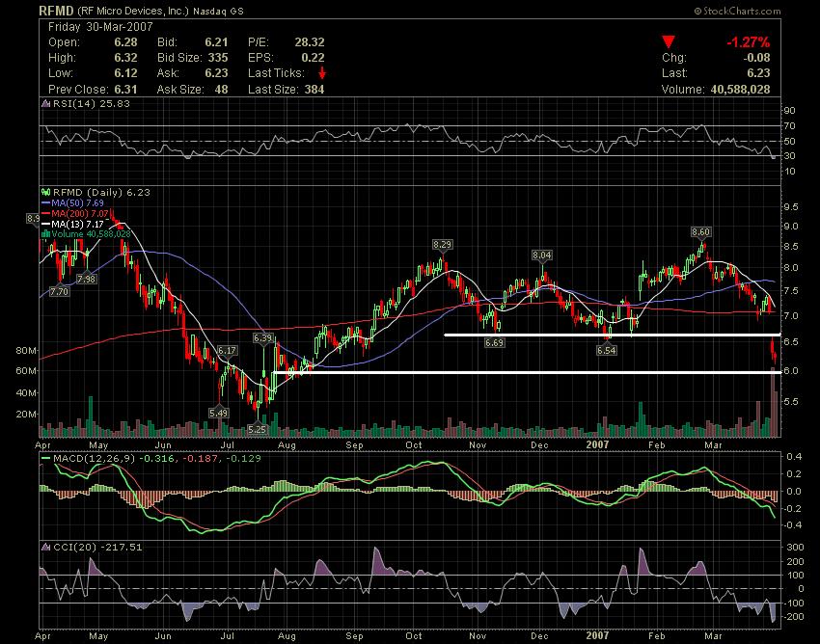820x644 pixels.
Task: Click the red Last Ticks down arrow
Action: tap(322, 72)
